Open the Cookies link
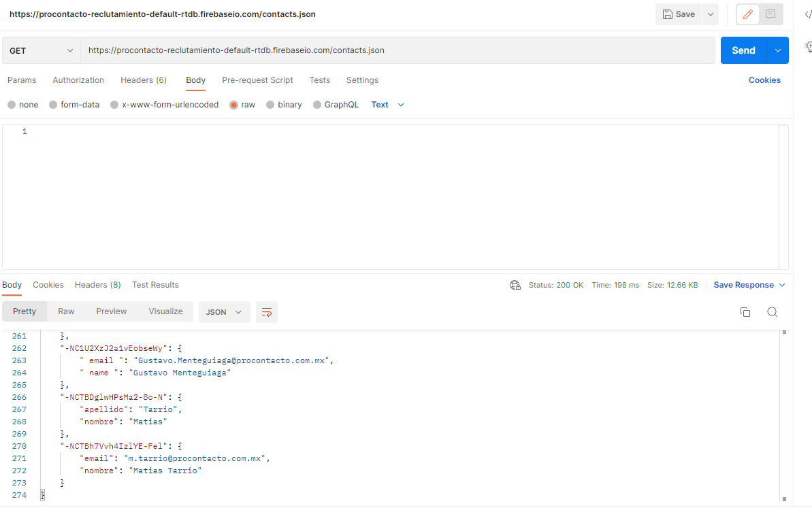The width and height of the screenshot is (812, 510). pos(764,80)
